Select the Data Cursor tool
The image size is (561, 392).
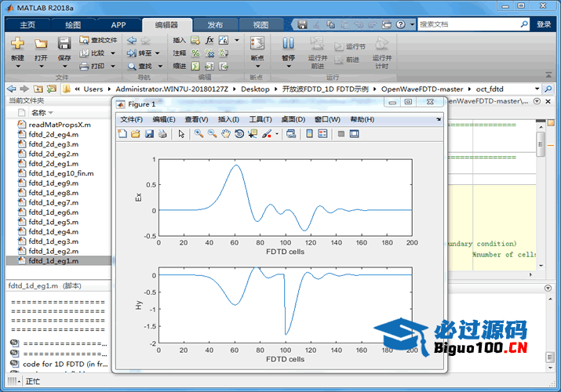[253, 134]
